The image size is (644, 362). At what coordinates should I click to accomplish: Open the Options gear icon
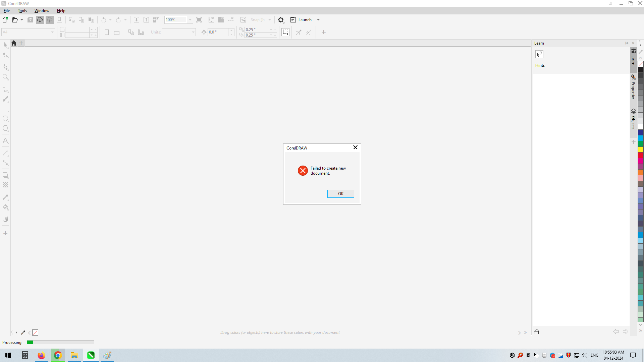click(x=281, y=20)
